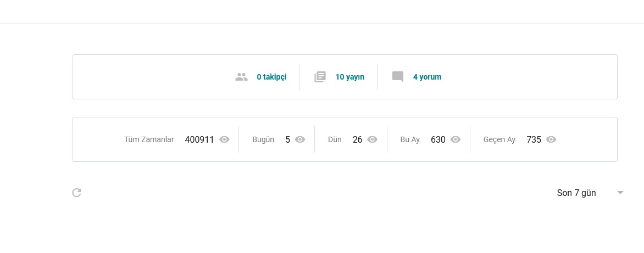The height and width of the screenshot is (253, 644).
Task: Click the eye icon beside Bu Ay 630
Action: point(456,139)
